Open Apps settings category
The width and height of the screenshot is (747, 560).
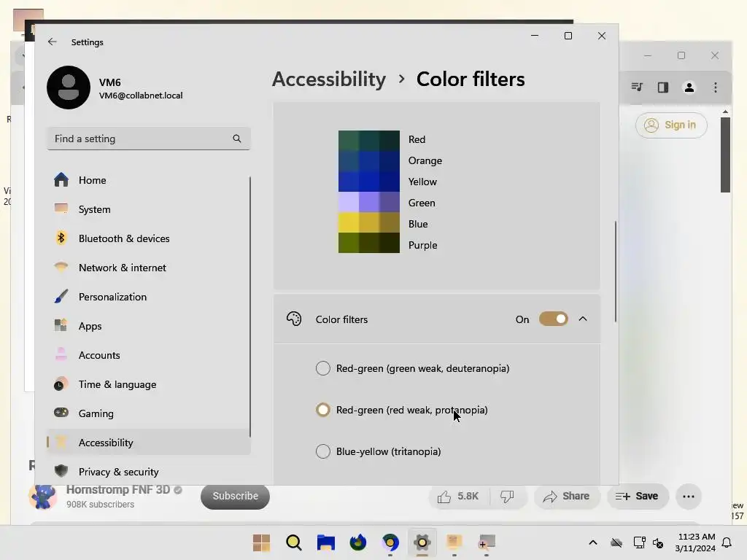pyautogui.click(x=149, y=326)
